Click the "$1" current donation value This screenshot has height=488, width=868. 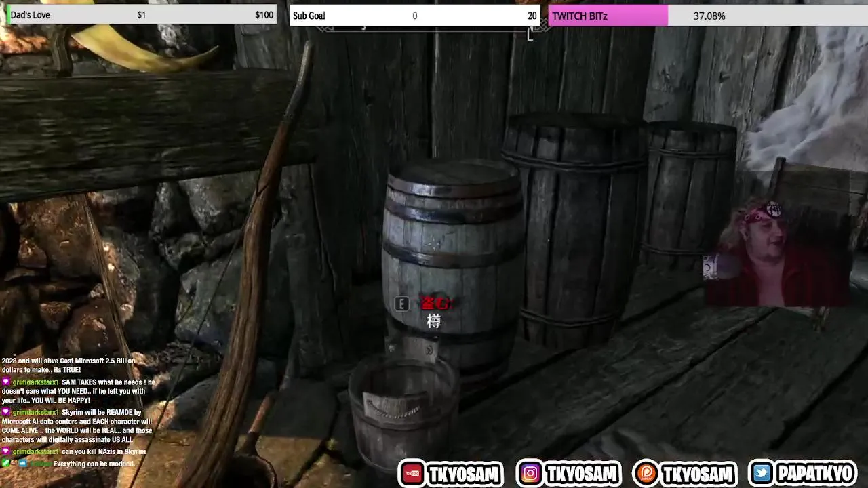(141, 15)
